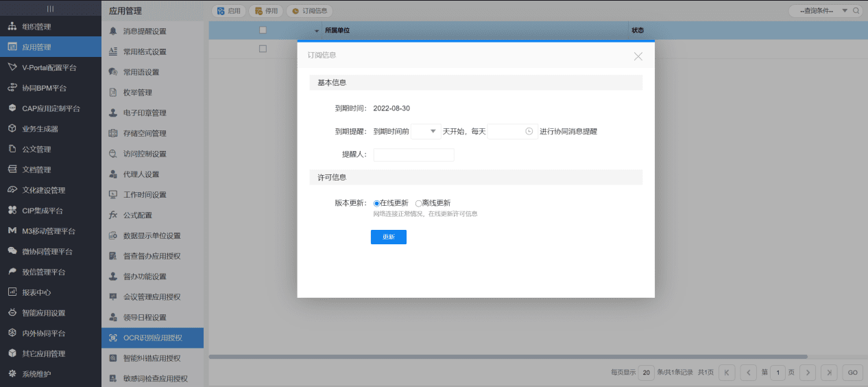This screenshot has height=387, width=868.
Task: Open 领导日程设置 in the submenu
Action: (x=153, y=317)
